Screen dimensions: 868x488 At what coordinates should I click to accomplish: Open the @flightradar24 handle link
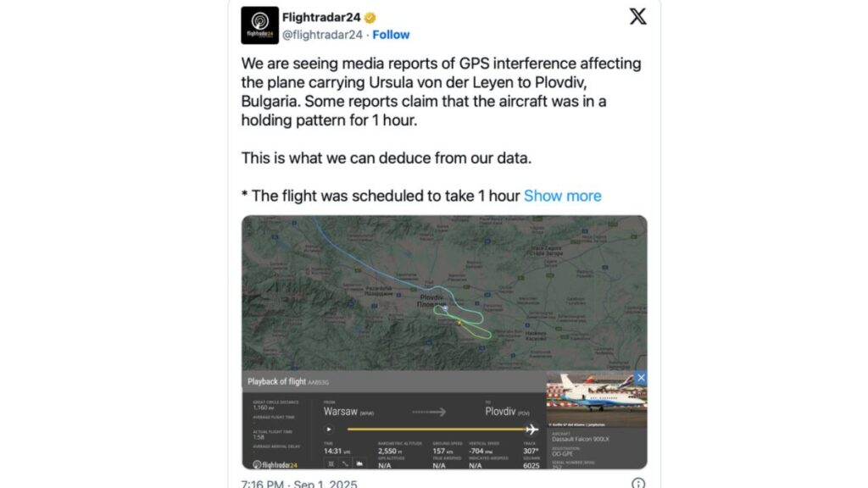tap(322, 35)
